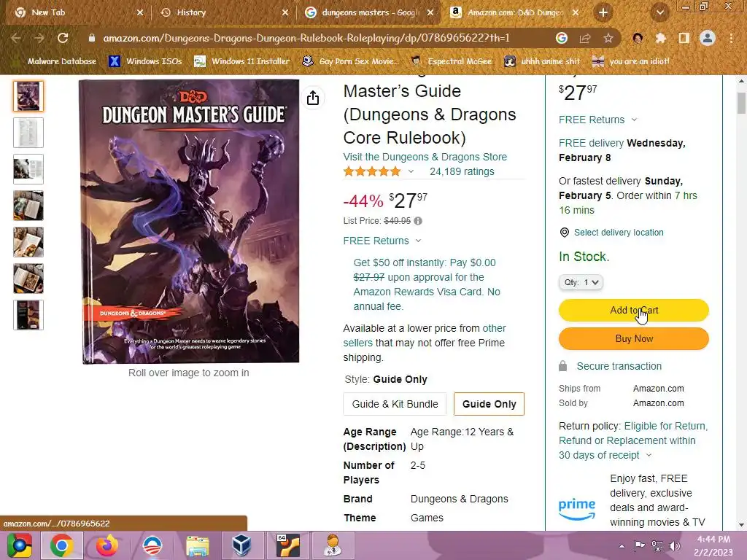Go forward in browser history

(39, 38)
